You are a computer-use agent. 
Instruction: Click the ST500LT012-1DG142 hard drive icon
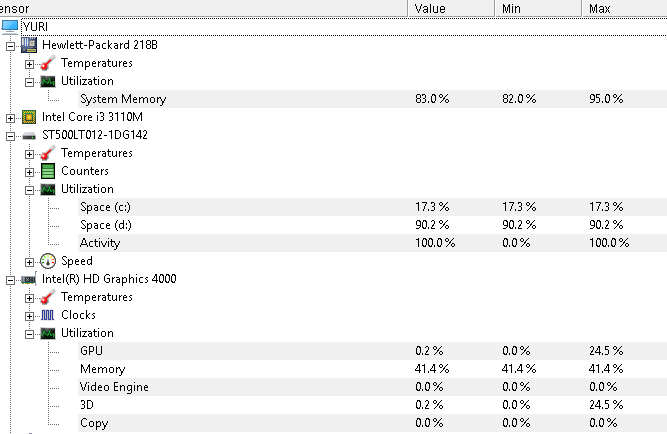[29, 135]
